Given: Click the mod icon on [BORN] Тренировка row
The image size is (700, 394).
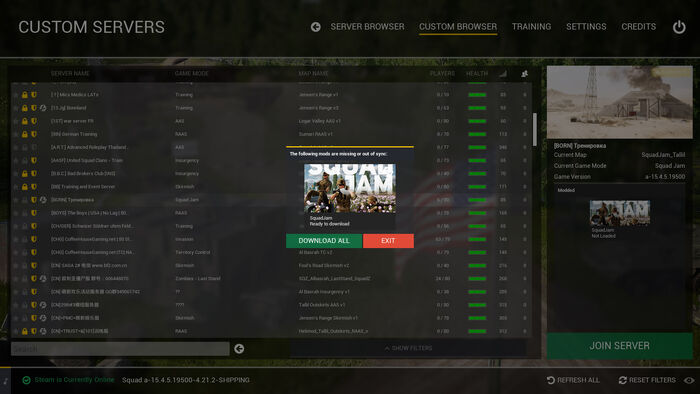Looking at the screenshot, I should pos(43,200).
